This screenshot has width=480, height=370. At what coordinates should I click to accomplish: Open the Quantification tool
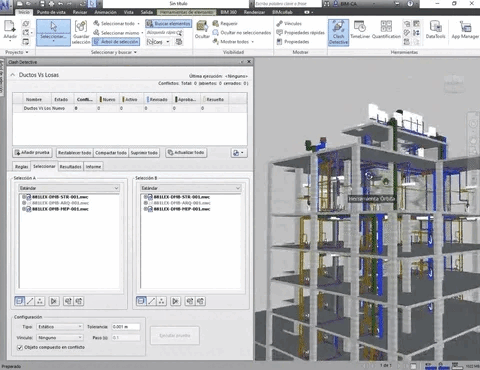386,30
